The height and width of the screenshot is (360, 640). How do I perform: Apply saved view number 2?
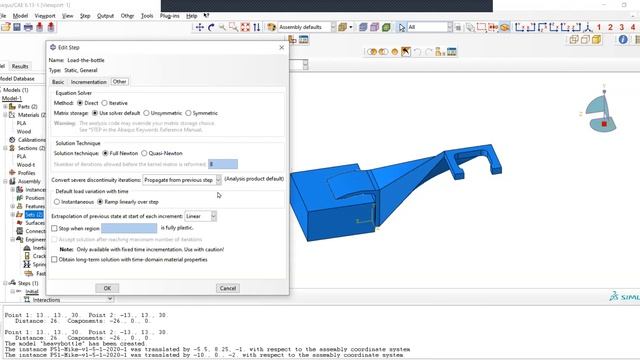pyautogui.click(x=610, y=27)
